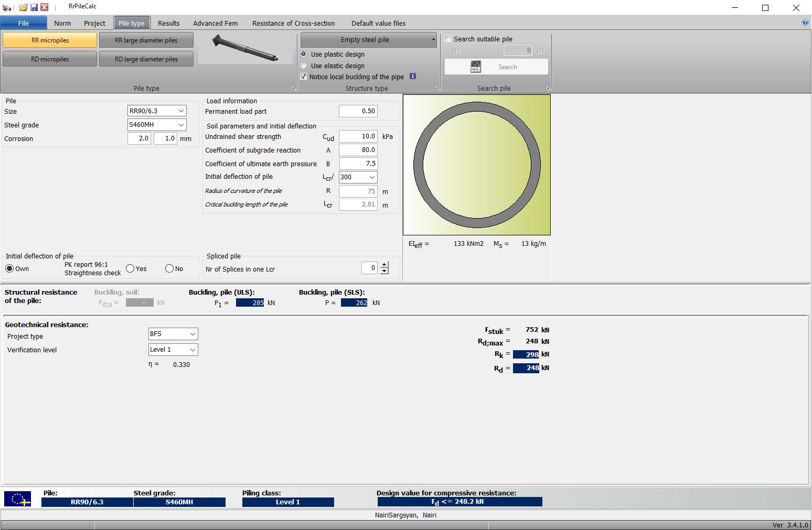812x530 pixels.
Task: Open the Project type dropdown showing BFS
Action: [173, 334]
